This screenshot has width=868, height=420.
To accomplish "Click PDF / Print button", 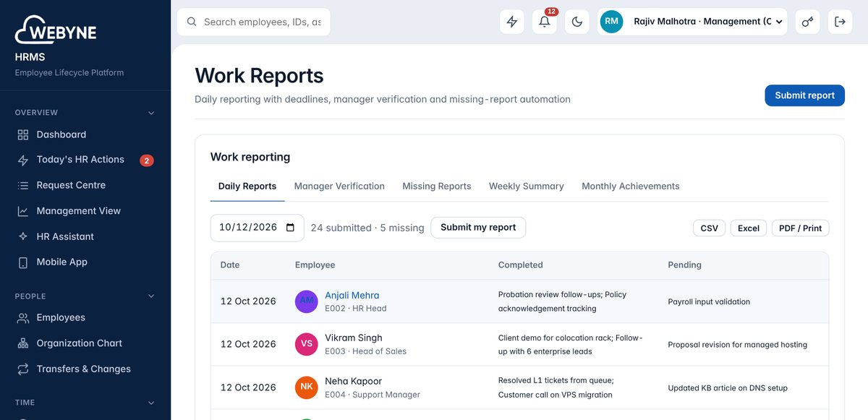I will (x=801, y=228).
